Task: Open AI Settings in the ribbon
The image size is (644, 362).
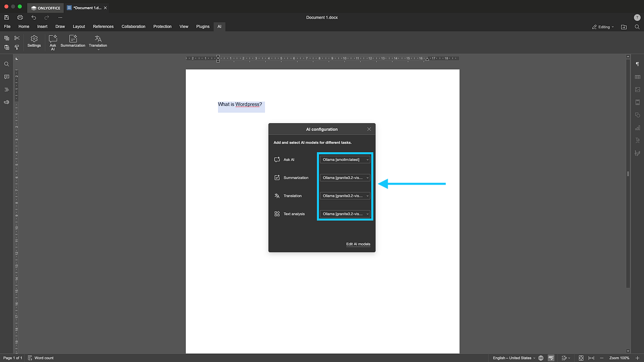Action: (34, 41)
